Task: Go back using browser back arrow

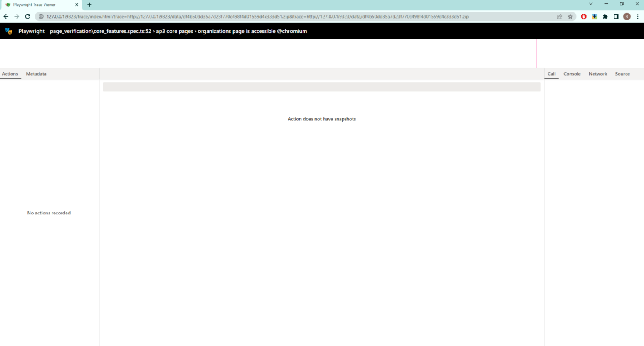Action: point(6,17)
